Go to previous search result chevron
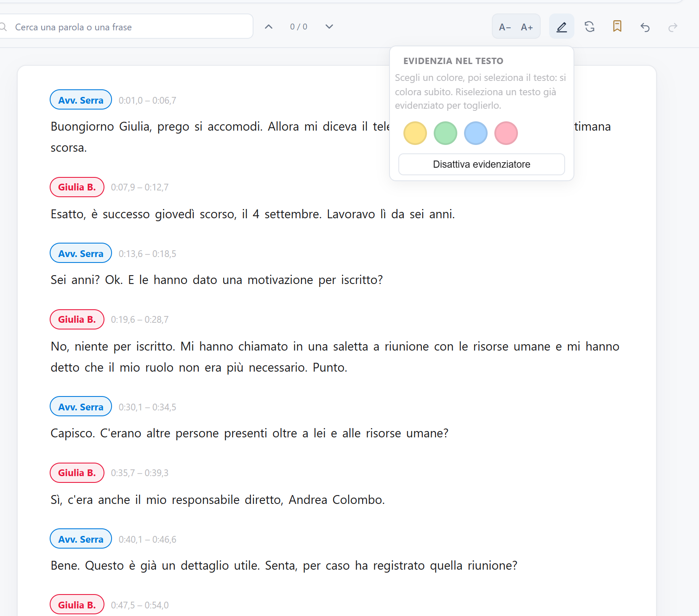The height and width of the screenshot is (616, 699). tap(269, 27)
